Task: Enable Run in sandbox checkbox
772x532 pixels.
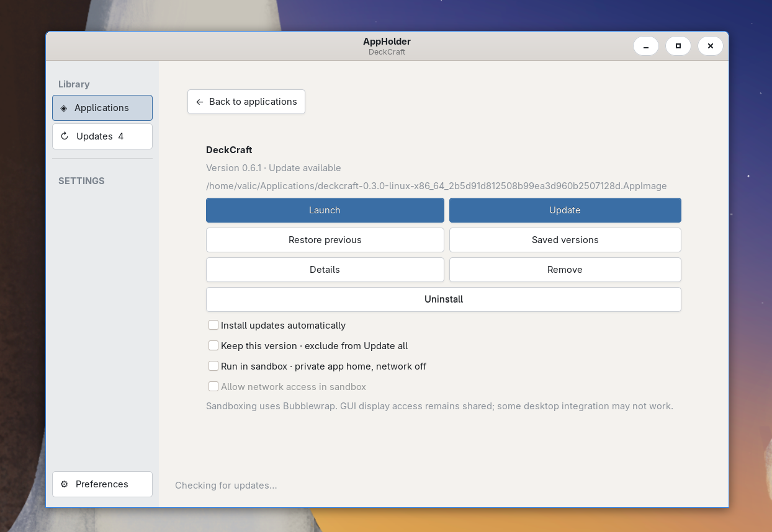Action: click(x=213, y=366)
